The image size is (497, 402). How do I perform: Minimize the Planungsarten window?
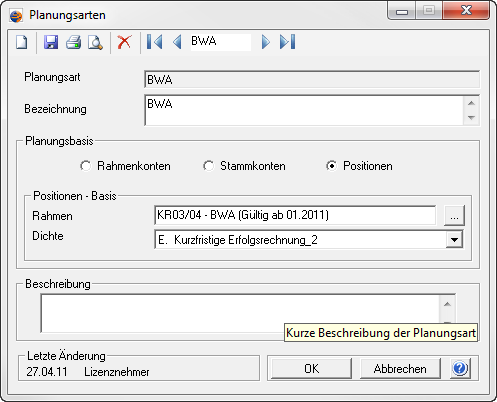click(x=402, y=11)
